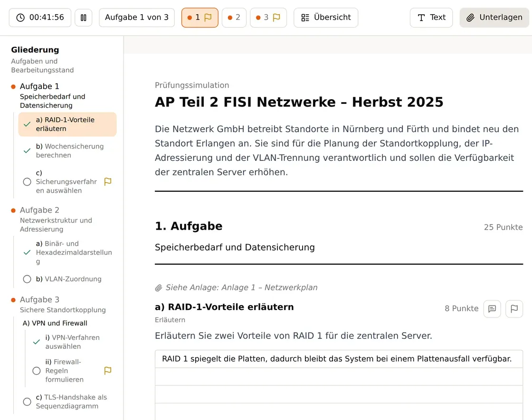Image resolution: width=532 pixels, height=420 pixels.
Task: Select 'A) VPN und Firewall' outline group
Action: (x=55, y=323)
